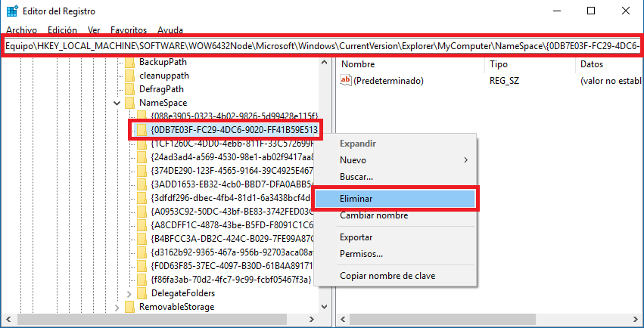Screen dimensions: 644x328
Task: Open the Archivo menu
Action: coord(22,30)
